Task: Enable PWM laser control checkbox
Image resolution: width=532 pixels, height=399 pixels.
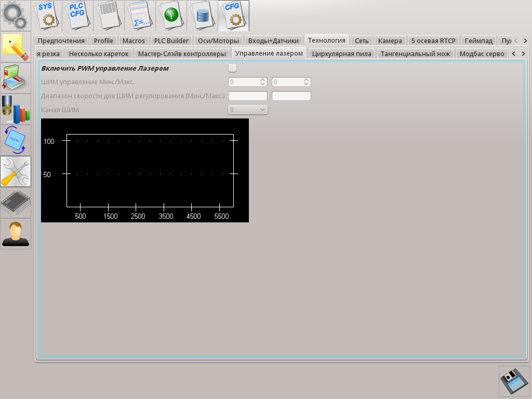Action: [x=232, y=68]
